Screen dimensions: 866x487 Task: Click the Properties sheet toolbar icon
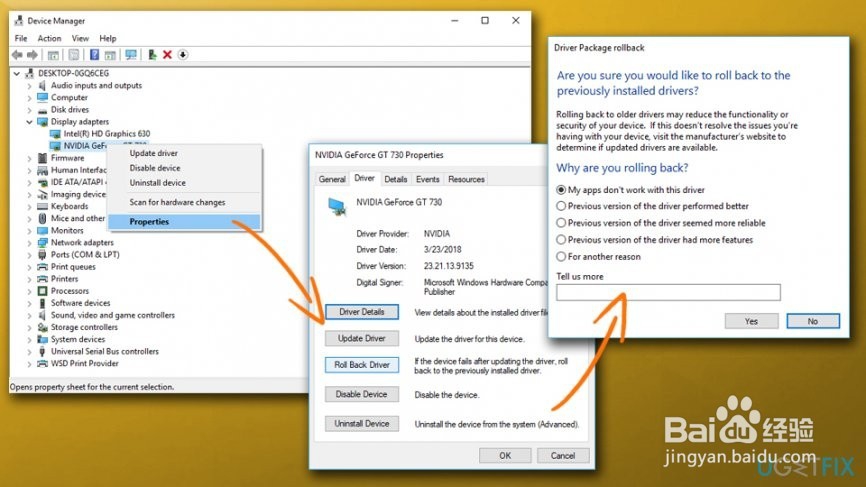[x=73, y=55]
